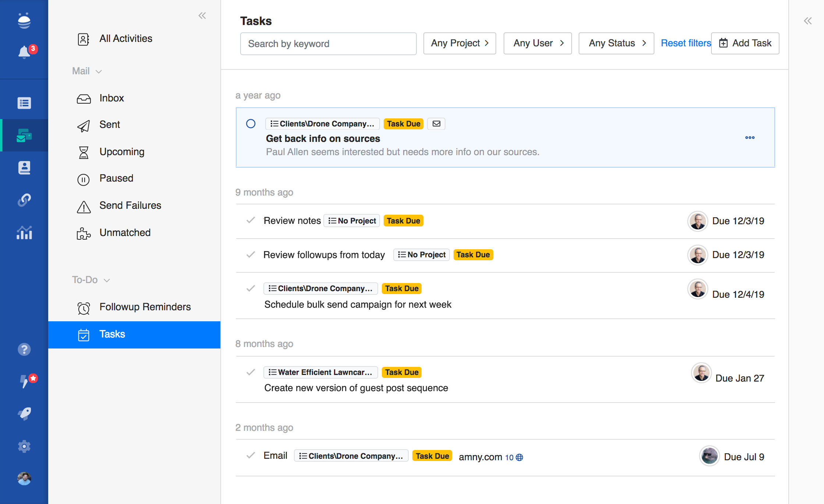Viewport: 824px width, 504px height.
Task: Click the rocket icon in sidebar
Action: click(24, 414)
